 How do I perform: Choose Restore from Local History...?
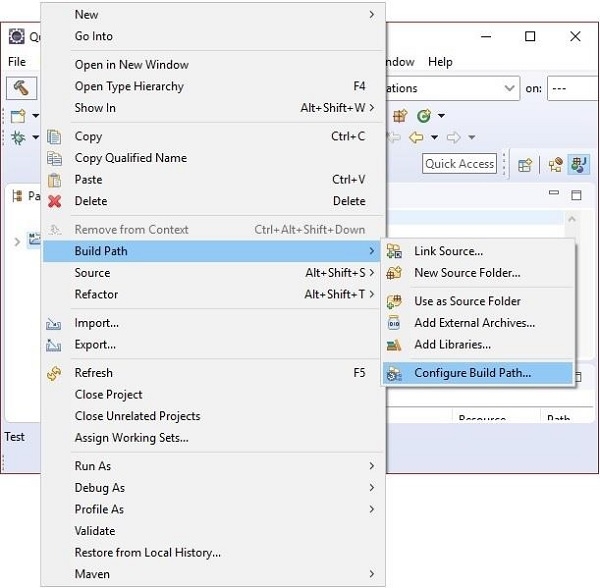213,552
